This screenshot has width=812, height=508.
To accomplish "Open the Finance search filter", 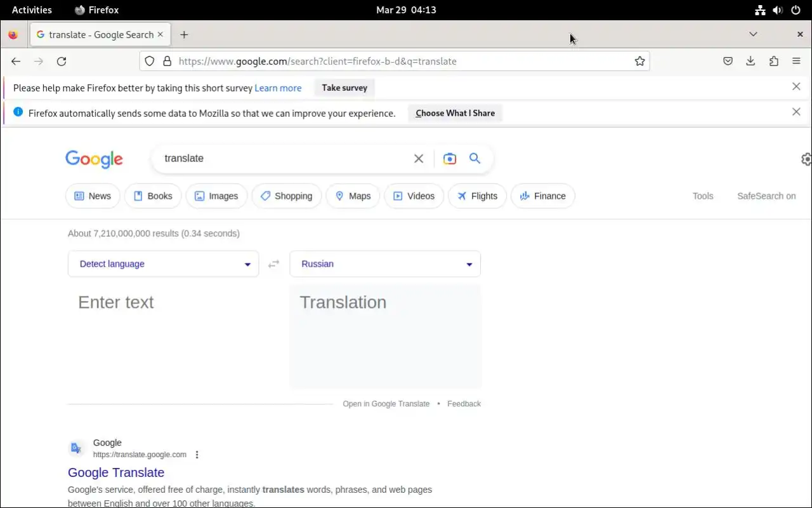I will click(542, 196).
